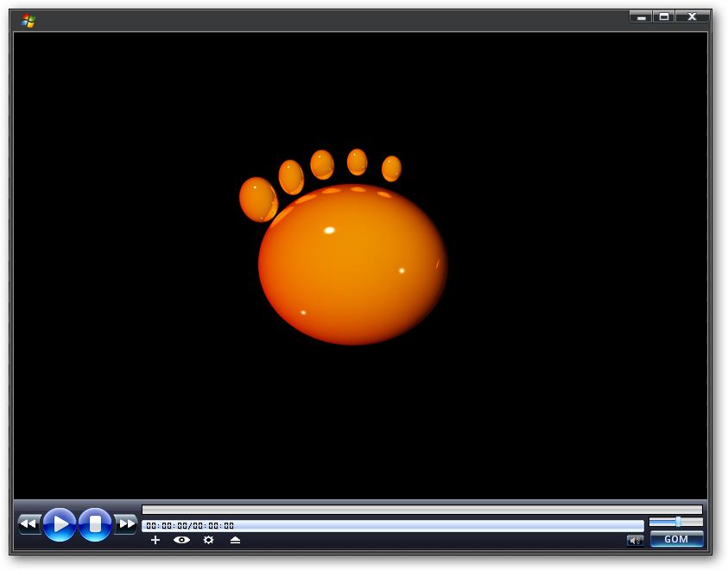Click the orange GOM paw logo
728x571 pixels.
343,247
